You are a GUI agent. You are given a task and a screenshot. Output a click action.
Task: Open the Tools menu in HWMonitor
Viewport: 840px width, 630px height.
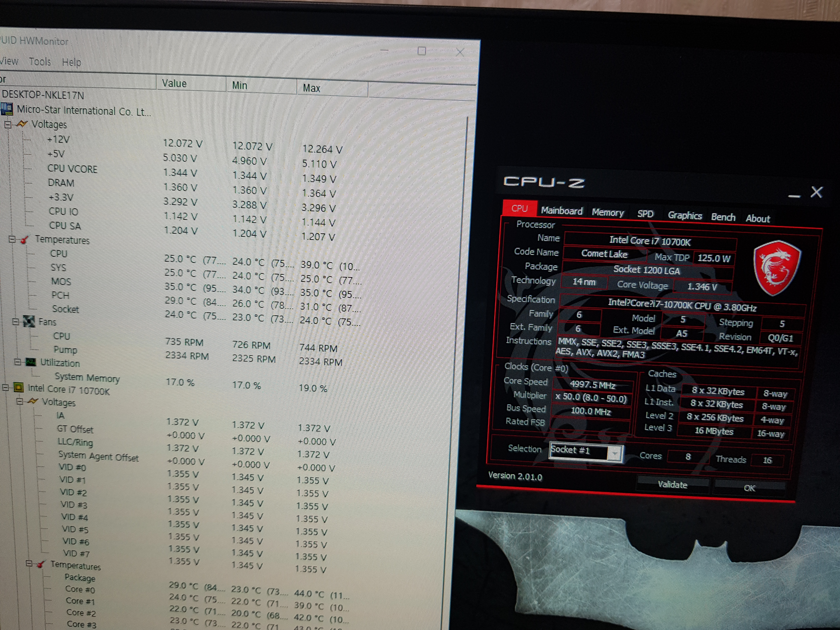pos(40,61)
